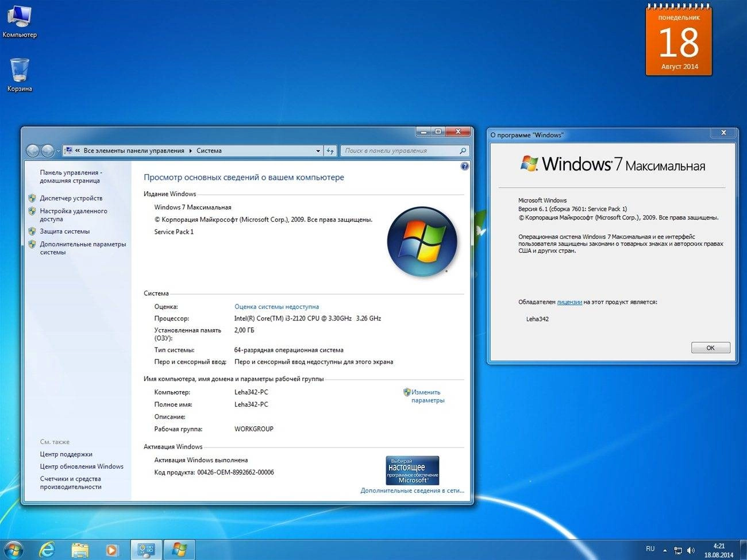
Task: Open 'Центр поддержки' link
Action: point(66,454)
